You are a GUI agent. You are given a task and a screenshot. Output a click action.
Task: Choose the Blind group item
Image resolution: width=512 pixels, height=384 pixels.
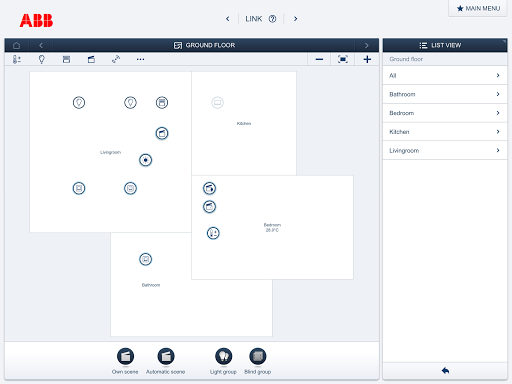point(258,361)
